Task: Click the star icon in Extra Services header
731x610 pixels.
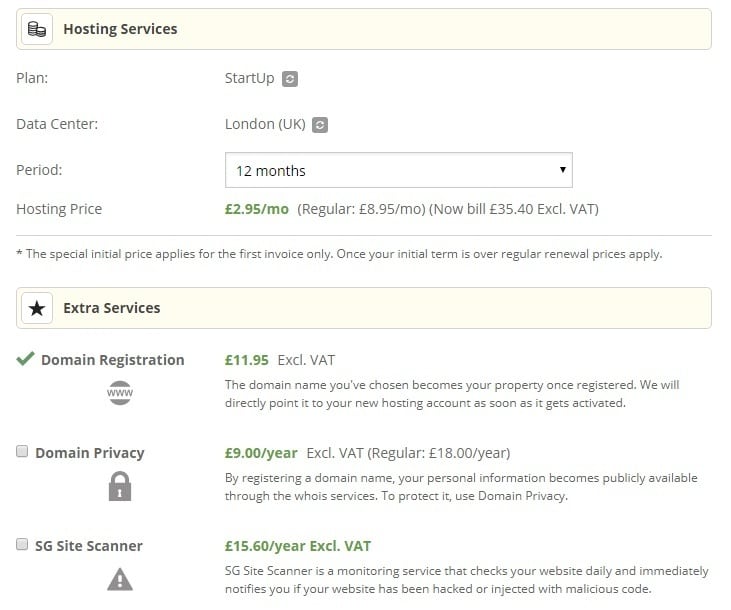Action: (37, 308)
